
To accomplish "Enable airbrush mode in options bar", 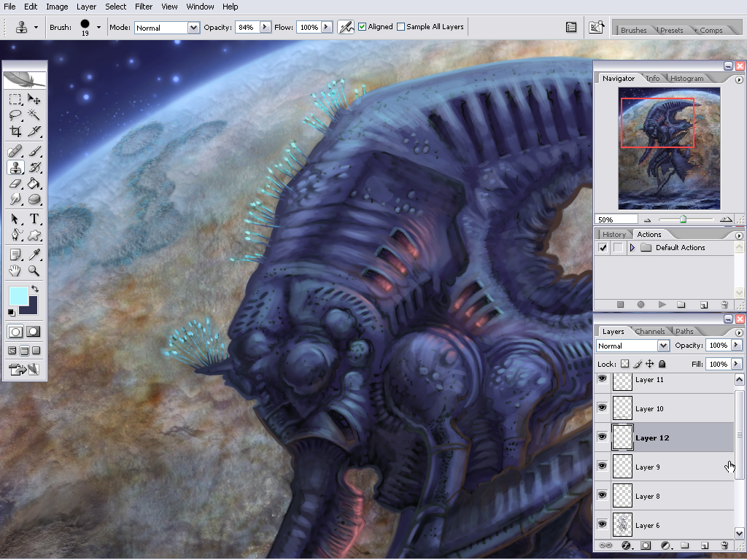I will [x=346, y=27].
